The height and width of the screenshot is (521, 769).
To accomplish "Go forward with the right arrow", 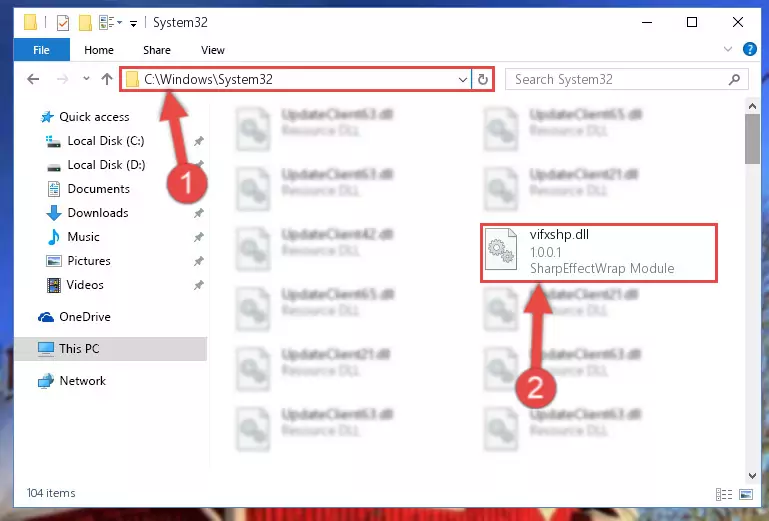I will tap(63, 79).
